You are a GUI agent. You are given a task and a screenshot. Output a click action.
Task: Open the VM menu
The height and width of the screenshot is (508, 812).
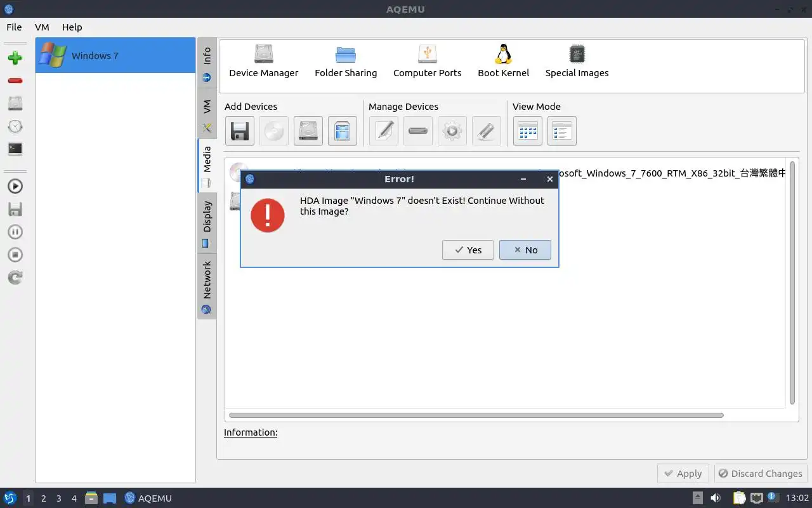(42, 27)
